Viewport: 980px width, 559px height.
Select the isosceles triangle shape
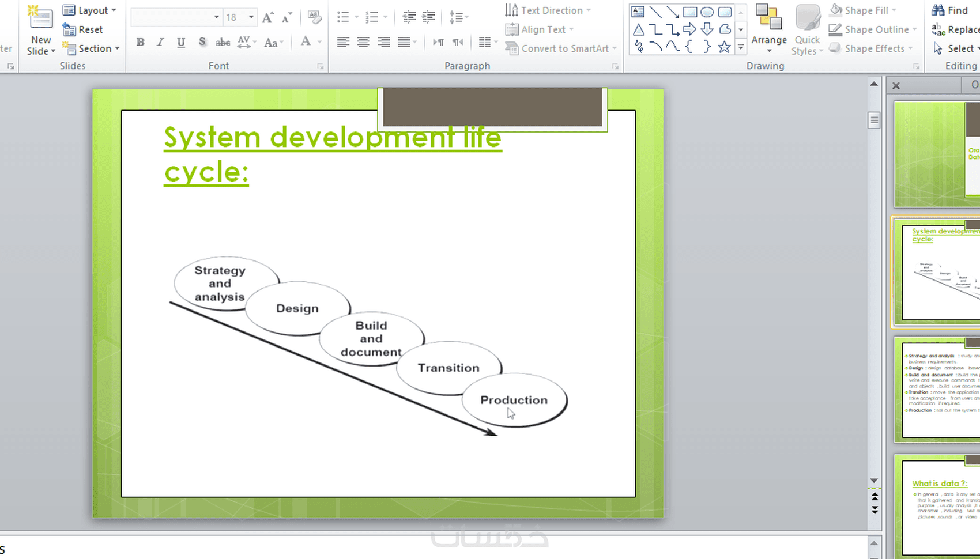[638, 29]
